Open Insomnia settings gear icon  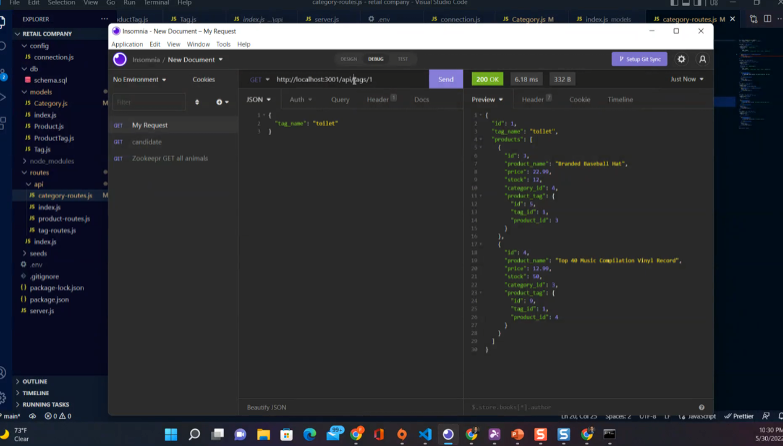click(x=681, y=59)
